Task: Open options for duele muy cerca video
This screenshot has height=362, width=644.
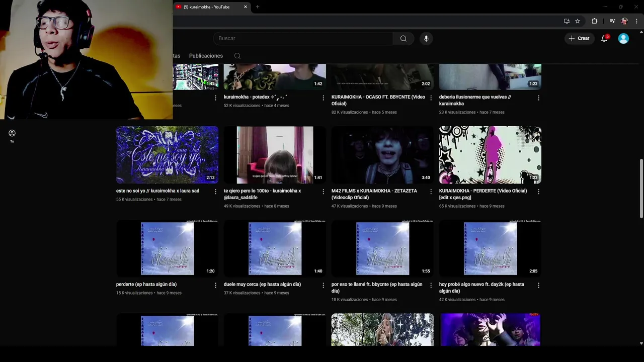Action: tap(324, 285)
